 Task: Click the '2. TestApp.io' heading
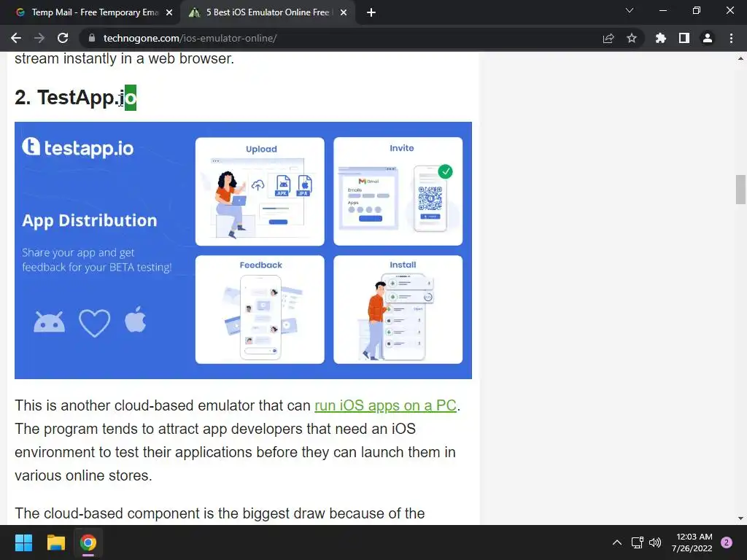click(x=75, y=97)
